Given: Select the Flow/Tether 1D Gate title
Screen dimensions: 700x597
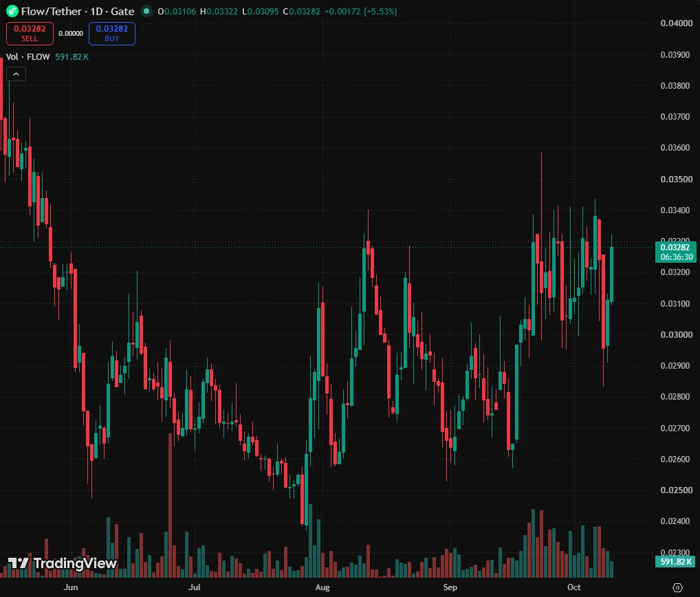Looking at the screenshot, I should pos(78,11).
